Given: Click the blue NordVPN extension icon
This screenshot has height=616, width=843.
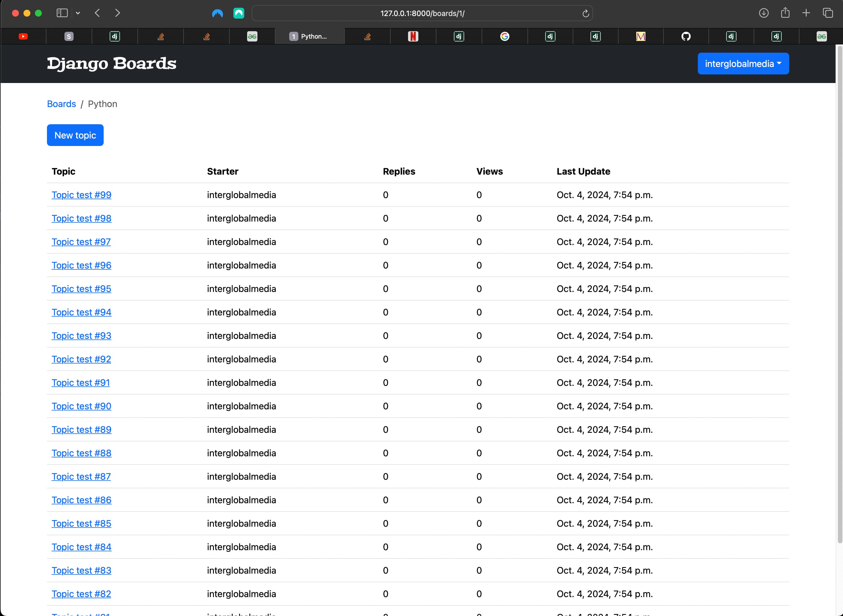Looking at the screenshot, I should coord(217,13).
